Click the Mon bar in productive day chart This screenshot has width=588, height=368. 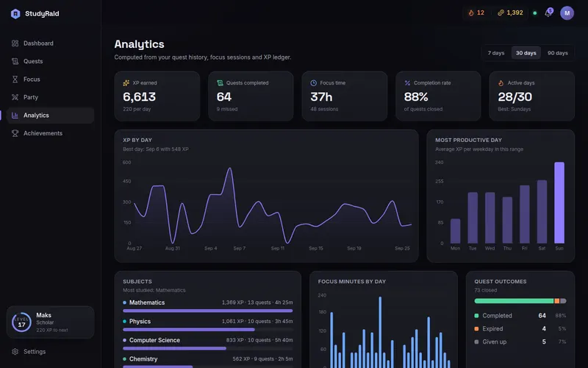pyautogui.click(x=455, y=231)
